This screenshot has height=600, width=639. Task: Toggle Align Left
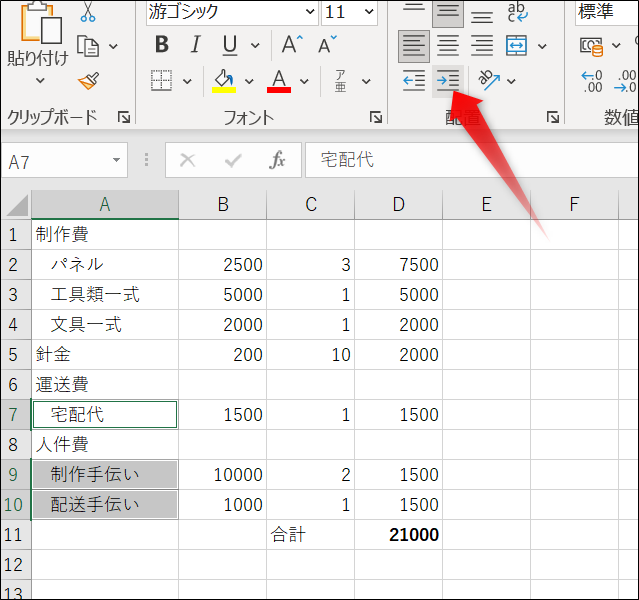coord(414,46)
